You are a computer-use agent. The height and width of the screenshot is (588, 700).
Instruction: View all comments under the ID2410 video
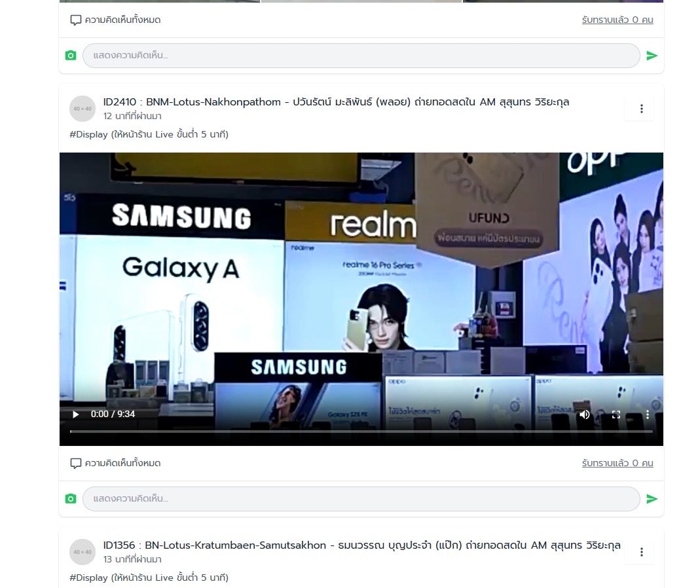coord(115,463)
